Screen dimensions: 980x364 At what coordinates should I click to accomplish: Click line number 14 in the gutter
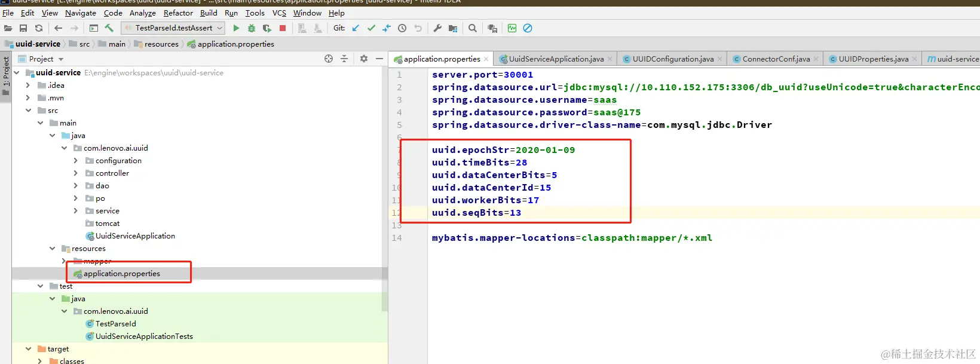(397, 238)
